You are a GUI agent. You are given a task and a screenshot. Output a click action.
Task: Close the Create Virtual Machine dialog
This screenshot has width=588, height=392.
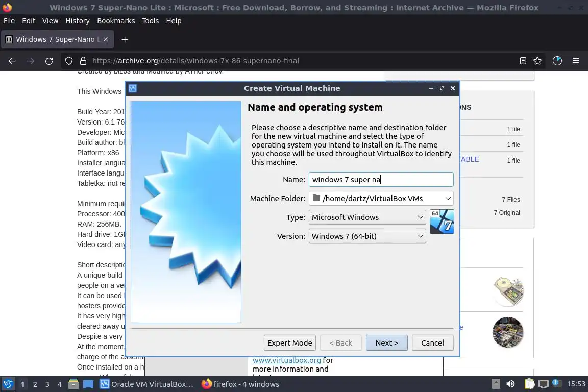[x=453, y=88]
